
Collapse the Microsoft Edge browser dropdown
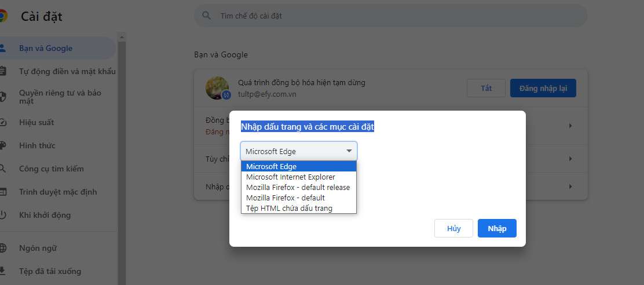pyautogui.click(x=299, y=151)
